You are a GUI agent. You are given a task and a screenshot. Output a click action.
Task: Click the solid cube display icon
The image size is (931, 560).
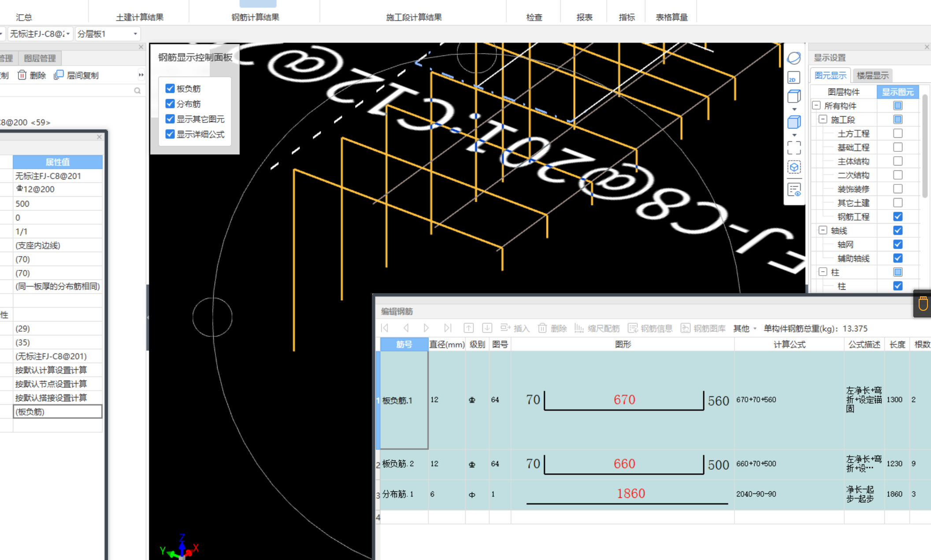pyautogui.click(x=794, y=122)
